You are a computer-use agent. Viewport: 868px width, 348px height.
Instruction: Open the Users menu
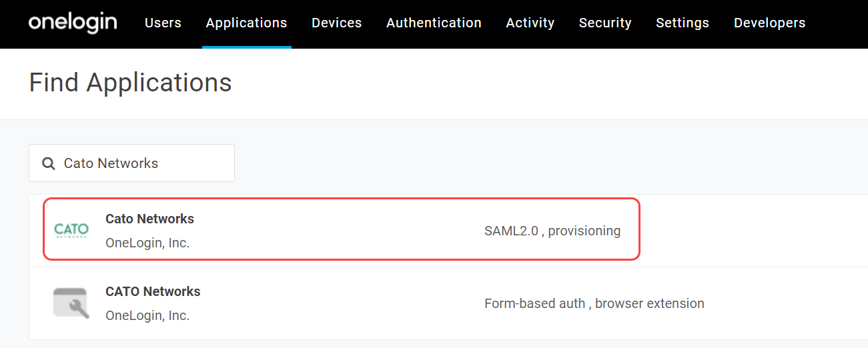163,23
